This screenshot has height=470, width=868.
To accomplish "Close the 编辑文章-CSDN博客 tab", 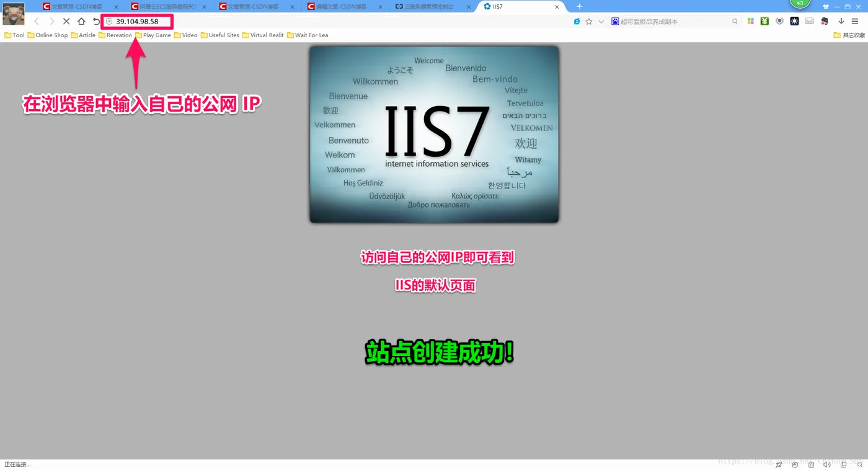I will pos(381,6).
